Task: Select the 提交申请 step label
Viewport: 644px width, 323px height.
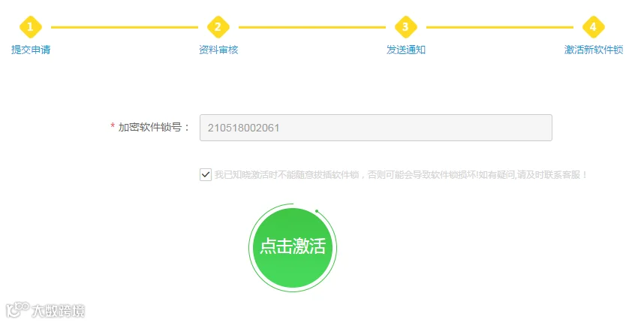Action: (x=31, y=50)
